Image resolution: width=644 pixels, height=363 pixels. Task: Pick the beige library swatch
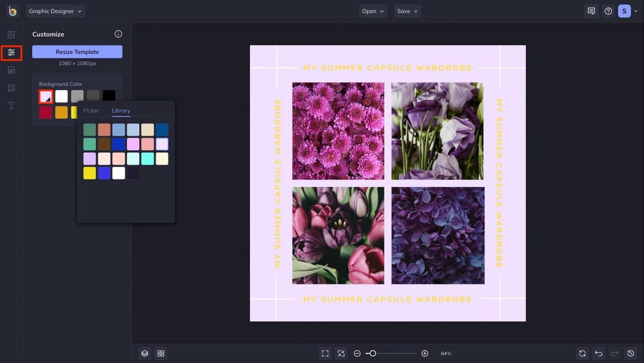147,130
